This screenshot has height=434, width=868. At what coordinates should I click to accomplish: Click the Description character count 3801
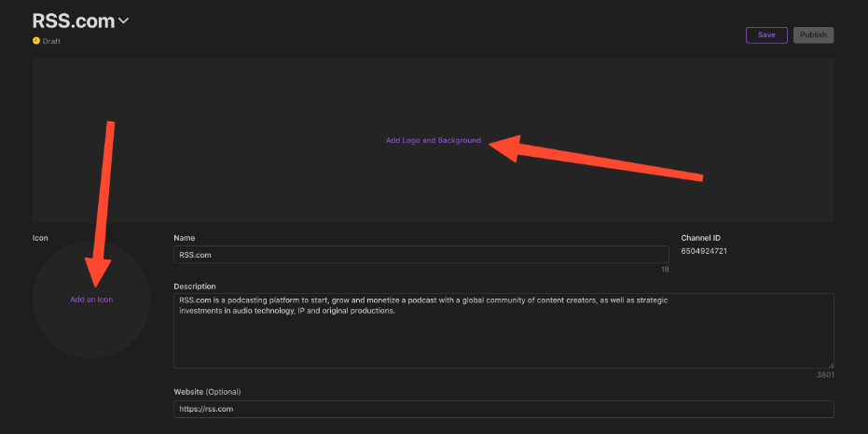click(825, 375)
